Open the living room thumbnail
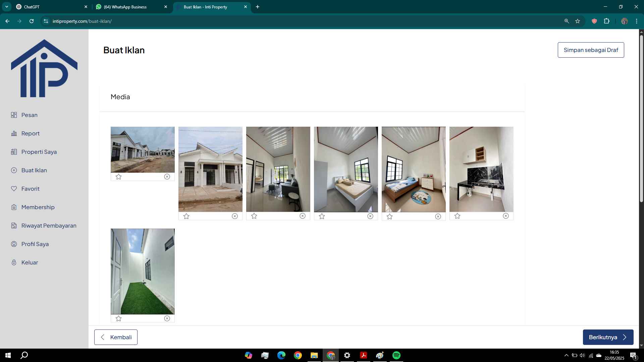The width and height of the screenshot is (644, 362). (278, 169)
